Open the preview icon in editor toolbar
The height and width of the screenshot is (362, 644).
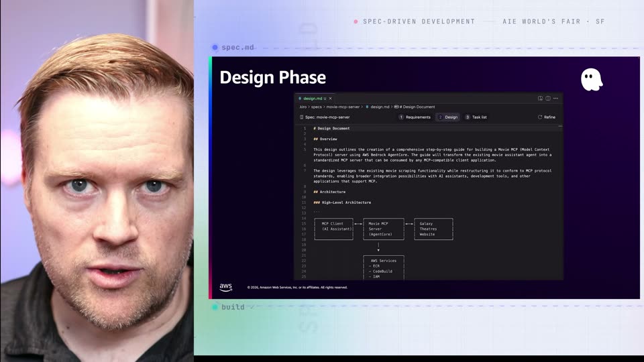point(540,99)
